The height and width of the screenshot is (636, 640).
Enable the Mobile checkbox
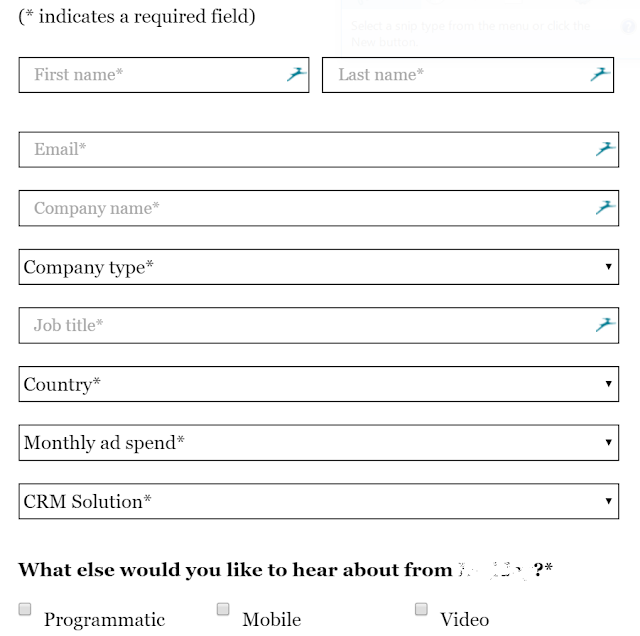pos(223,609)
